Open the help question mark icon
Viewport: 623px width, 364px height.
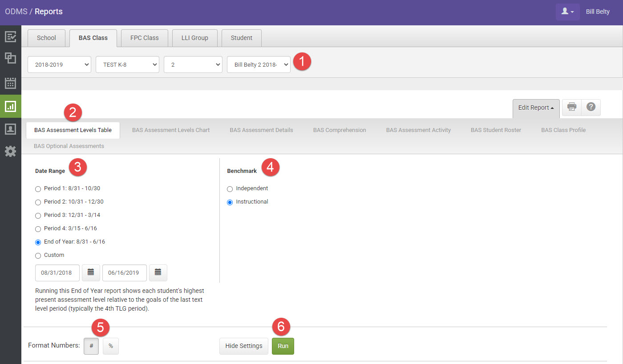pyautogui.click(x=591, y=107)
